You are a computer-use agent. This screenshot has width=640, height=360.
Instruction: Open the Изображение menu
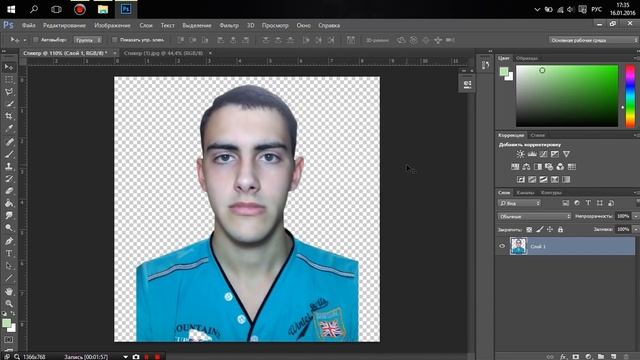point(112,25)
